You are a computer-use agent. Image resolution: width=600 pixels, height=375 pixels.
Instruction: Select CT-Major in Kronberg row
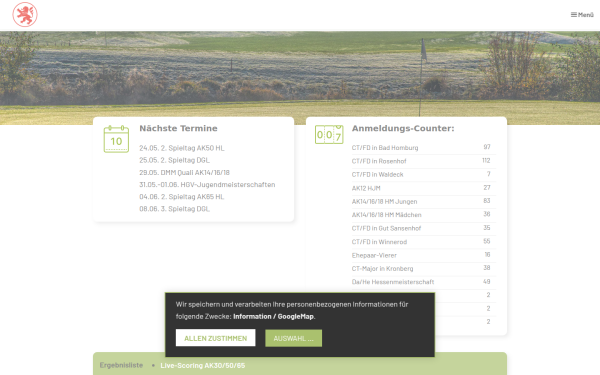tap(424, 269)
